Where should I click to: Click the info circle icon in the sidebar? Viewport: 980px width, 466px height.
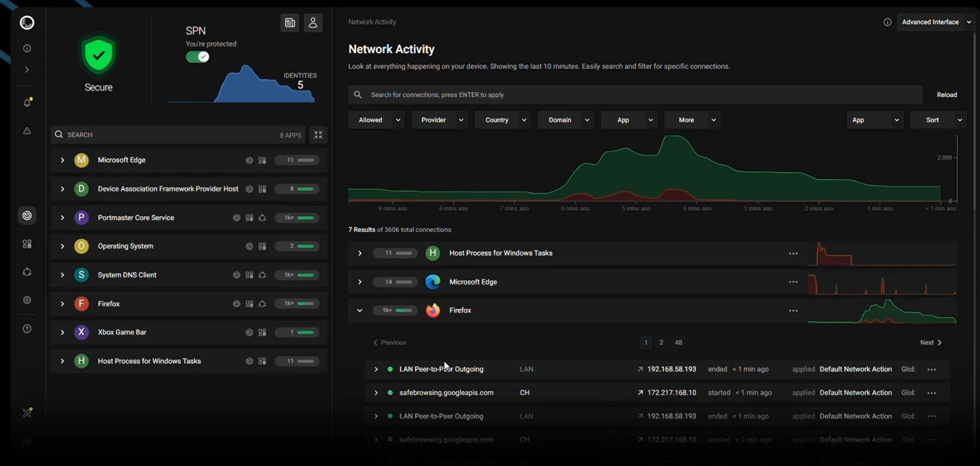click(x=27, y=49)
